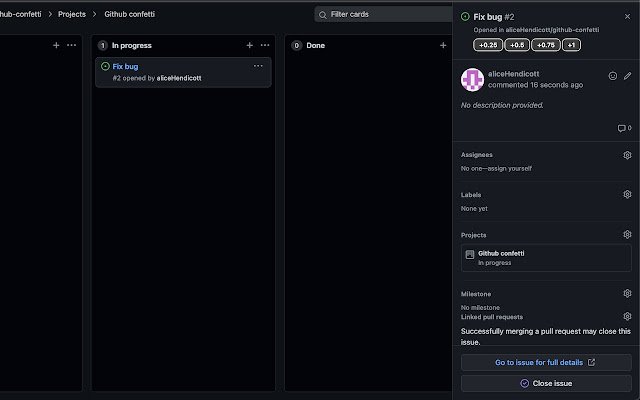This screenshot has width=640, height=400.
Task: Open Assignees settings gear
Action: 627,155
